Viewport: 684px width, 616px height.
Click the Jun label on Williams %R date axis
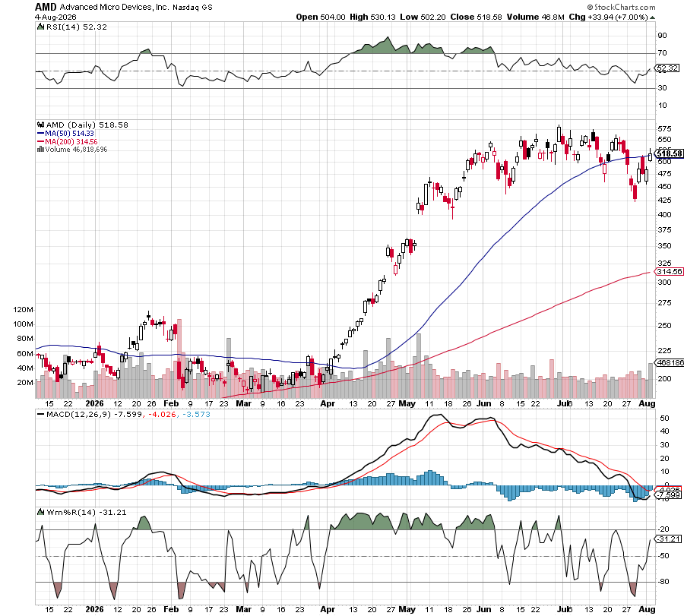click(484, 609)
